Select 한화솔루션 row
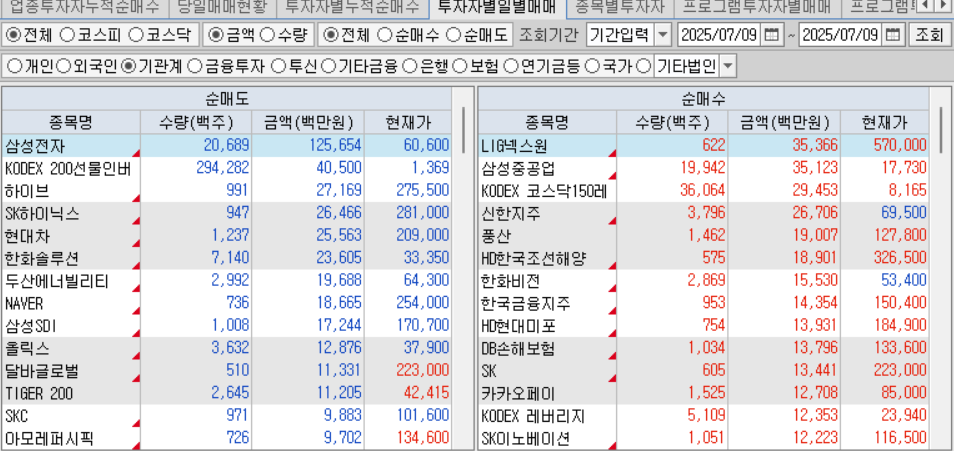The image size is (954, 451). click(227, 258)
